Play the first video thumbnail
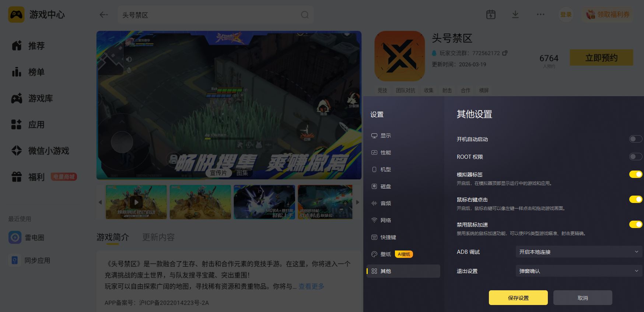This screenshot has height=312, width=644. [136, 202]
